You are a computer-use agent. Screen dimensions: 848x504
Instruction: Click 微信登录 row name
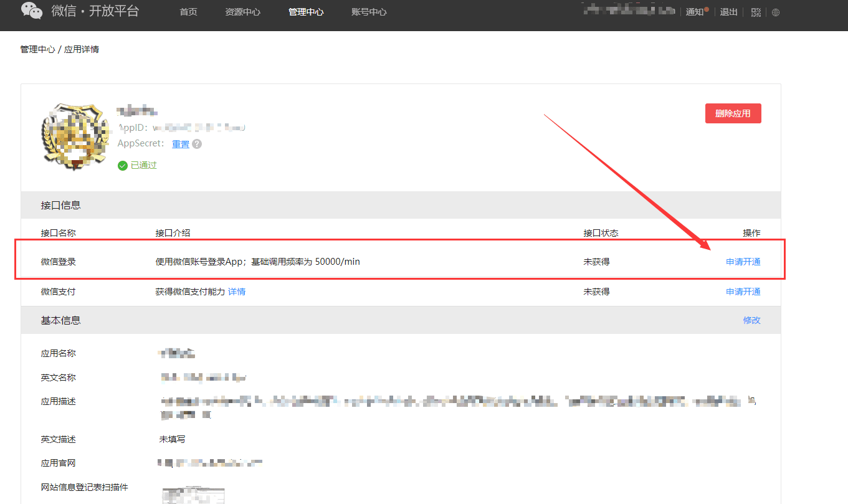coord(59,262)
